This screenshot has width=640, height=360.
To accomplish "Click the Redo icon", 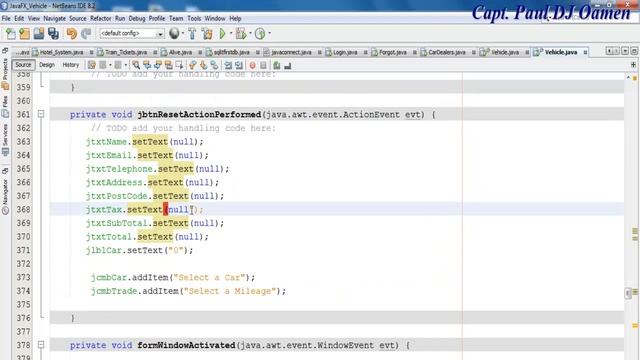I will 86,33.
